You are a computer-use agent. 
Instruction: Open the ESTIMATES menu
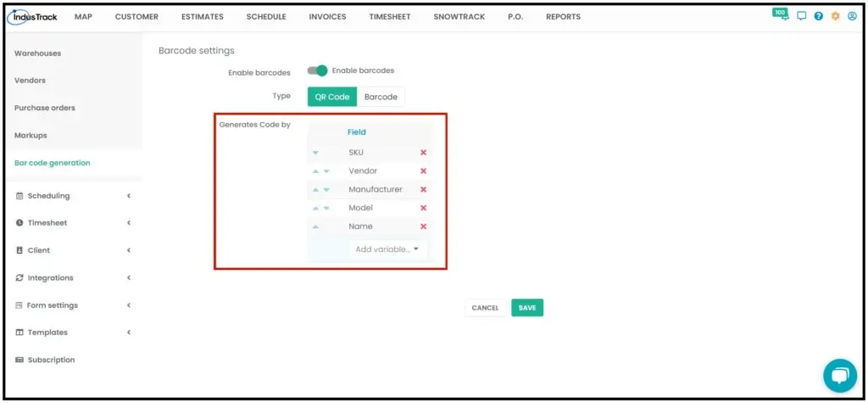click(x=203, y=17)
